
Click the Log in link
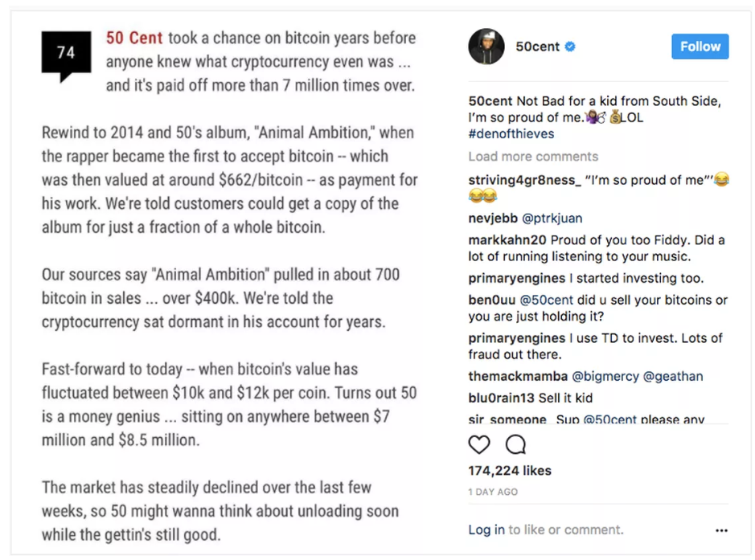[486, 529]
